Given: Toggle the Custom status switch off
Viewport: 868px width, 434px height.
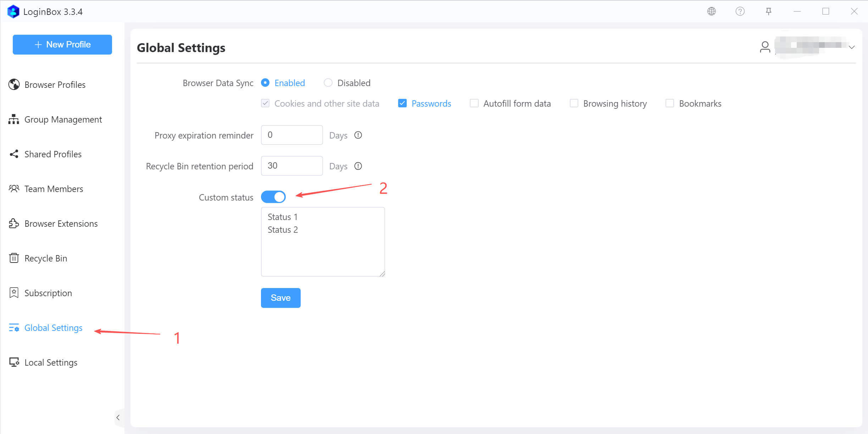Looking at the screenshot, I should click(273, 197).
